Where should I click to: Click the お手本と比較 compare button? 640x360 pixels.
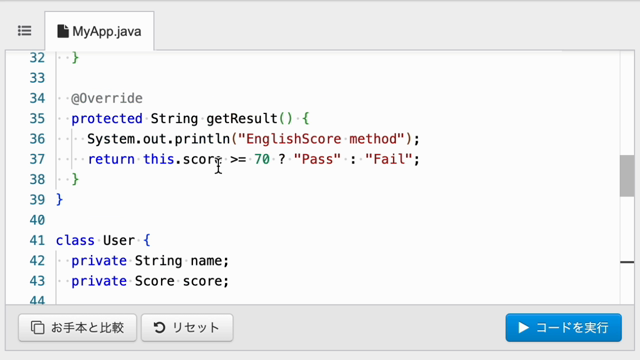click(x=78, y=327)
